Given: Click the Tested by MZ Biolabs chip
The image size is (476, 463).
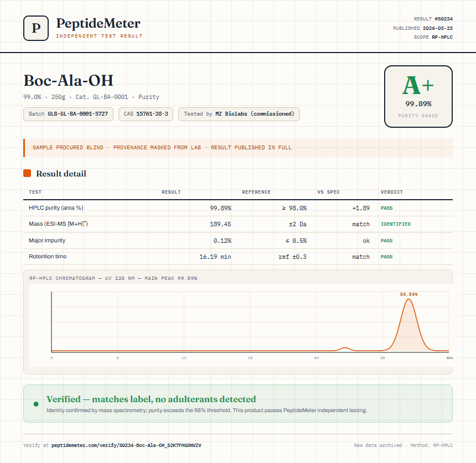Looking at the screenshot, I should (x=239, y=114).
